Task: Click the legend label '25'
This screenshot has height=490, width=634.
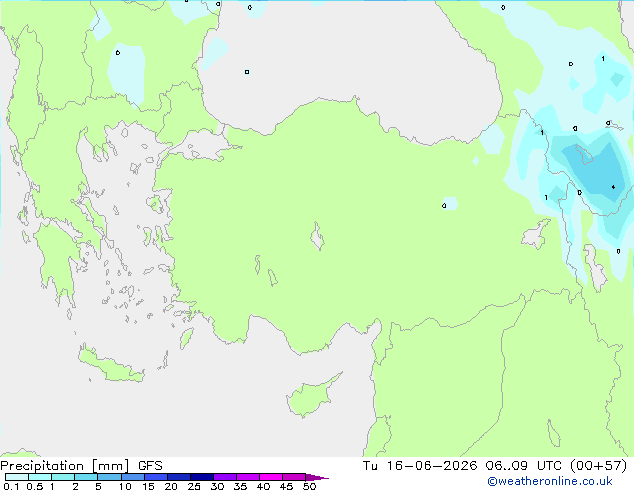Action: [194, 486]
